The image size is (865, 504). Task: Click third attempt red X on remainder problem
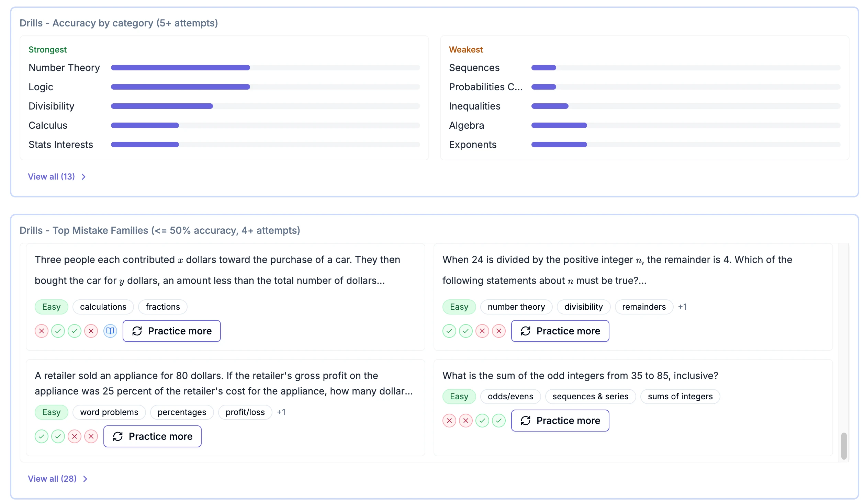pyautogui.click(x=482, y=331)
